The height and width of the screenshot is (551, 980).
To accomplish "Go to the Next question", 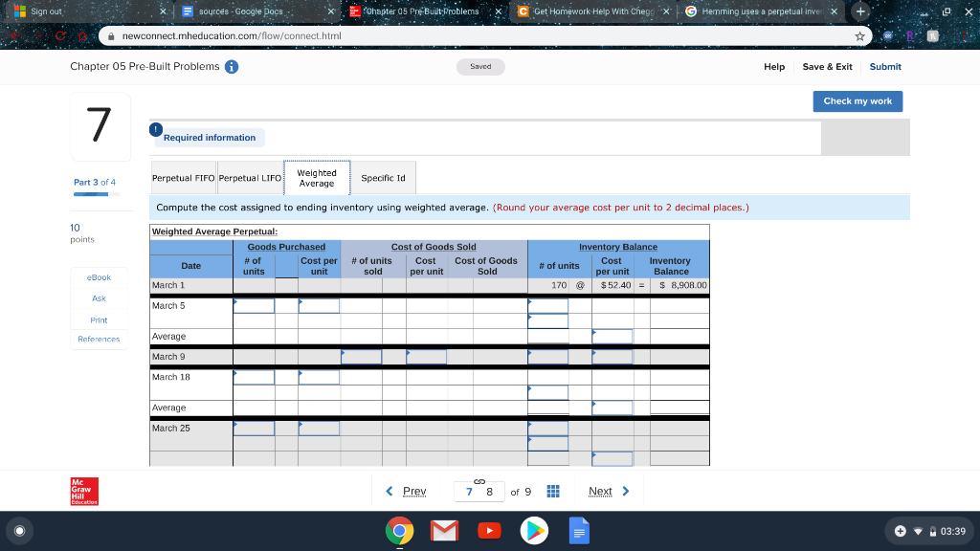I will [602, 491].
